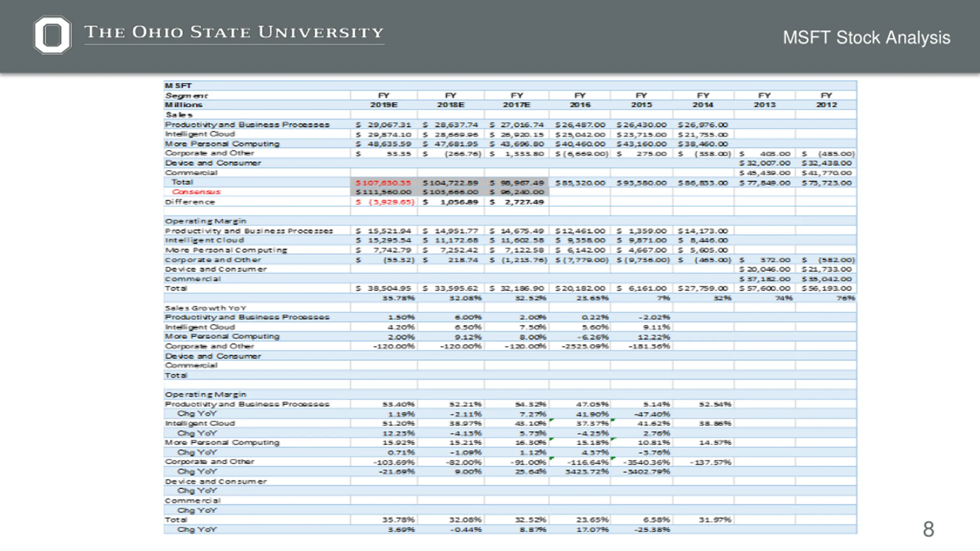
Task: Select the "2015" fiscal year header
Action: (641, 104)
